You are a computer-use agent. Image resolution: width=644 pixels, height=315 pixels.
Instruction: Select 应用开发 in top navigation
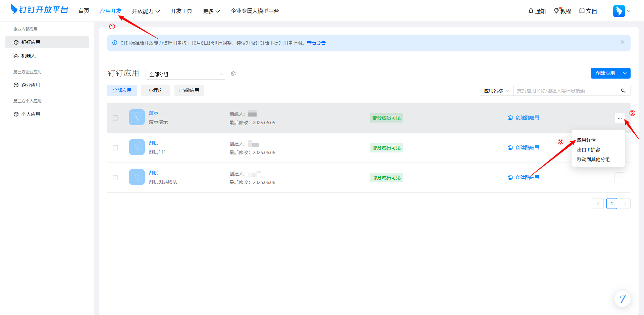pos(111,11)
